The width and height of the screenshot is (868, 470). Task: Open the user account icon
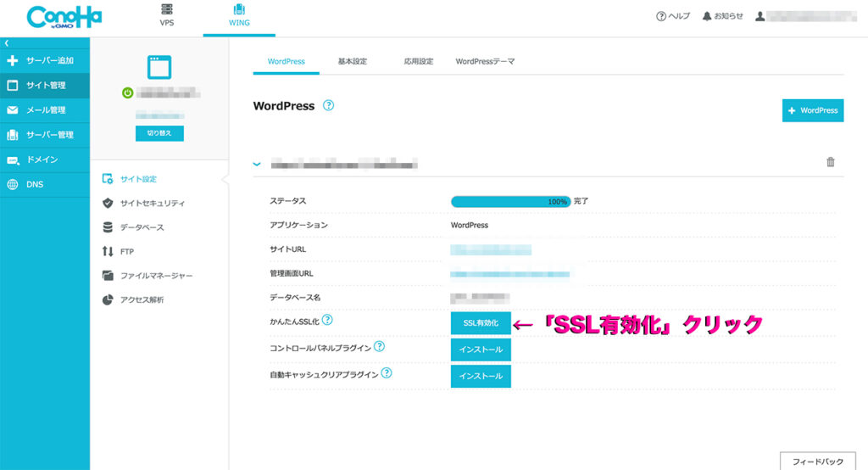click(x=760, y=16)
